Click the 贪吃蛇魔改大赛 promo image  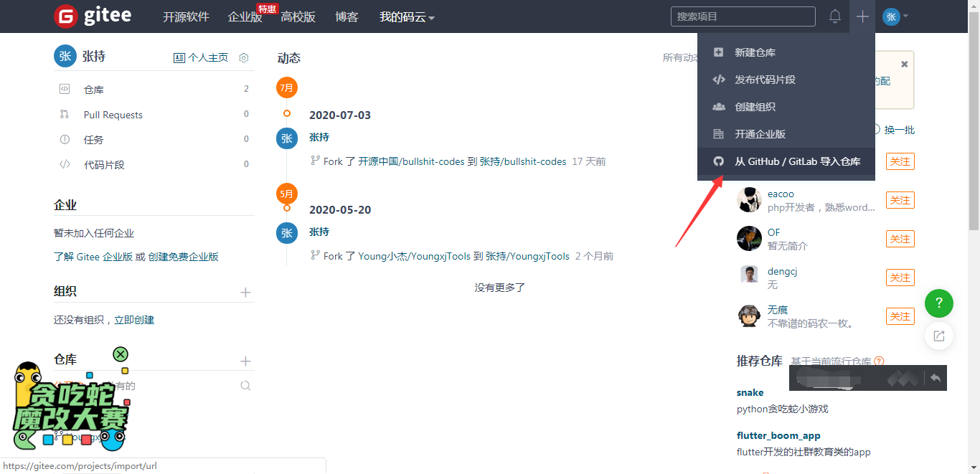coord(70,408)
